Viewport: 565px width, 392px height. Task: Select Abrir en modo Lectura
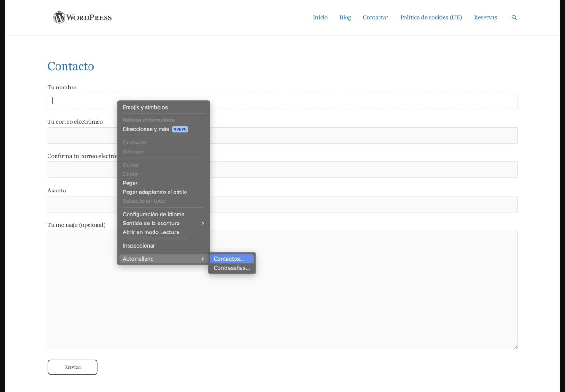tap(151, 232)
